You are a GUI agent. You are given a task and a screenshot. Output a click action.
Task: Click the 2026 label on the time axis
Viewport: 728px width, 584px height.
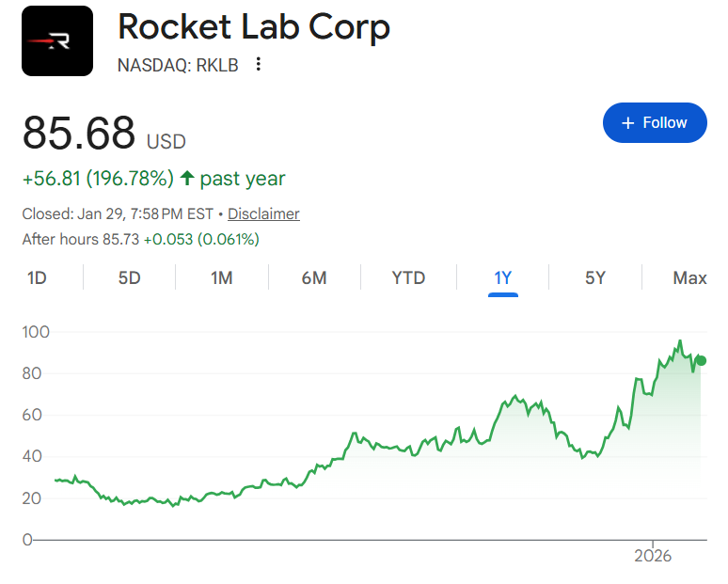click(653, 556)
